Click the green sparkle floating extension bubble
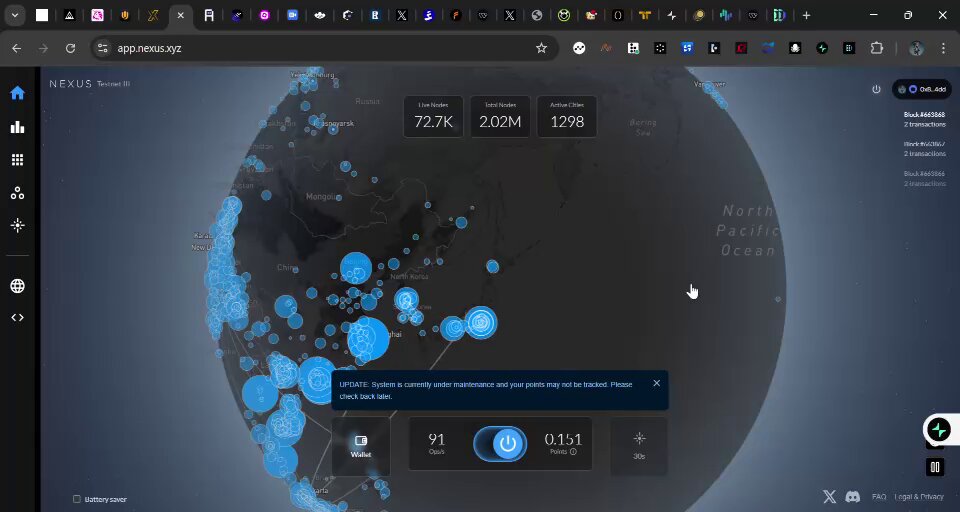Screen dimensions: 960x512 pos(939,430)
